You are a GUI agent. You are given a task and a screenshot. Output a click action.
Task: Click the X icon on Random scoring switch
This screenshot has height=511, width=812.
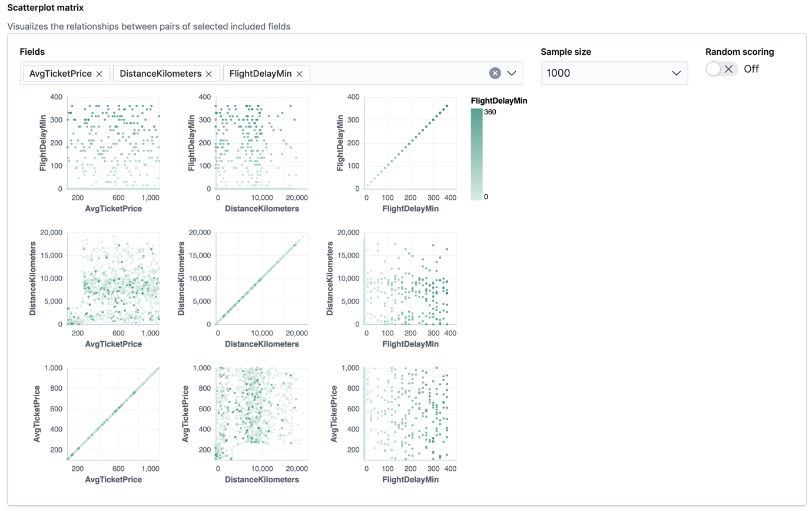[x=729, y=69]
